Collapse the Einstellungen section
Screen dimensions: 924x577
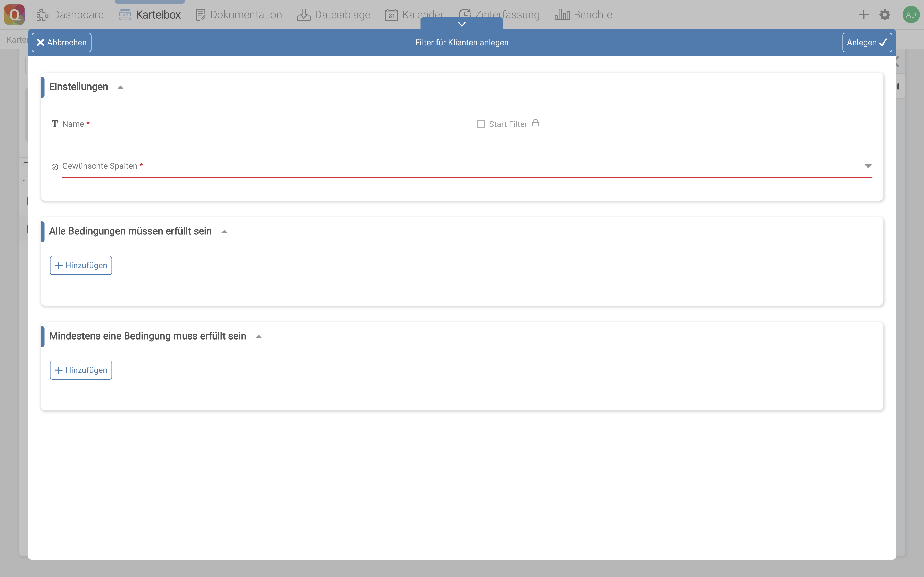pos(121,87)
